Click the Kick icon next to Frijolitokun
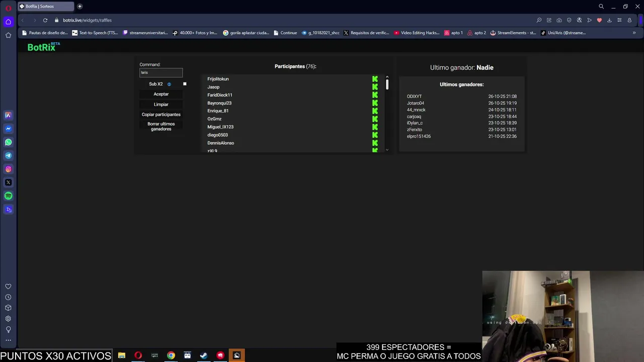Screen dimensions: 644x362 [x=375, y=79]
